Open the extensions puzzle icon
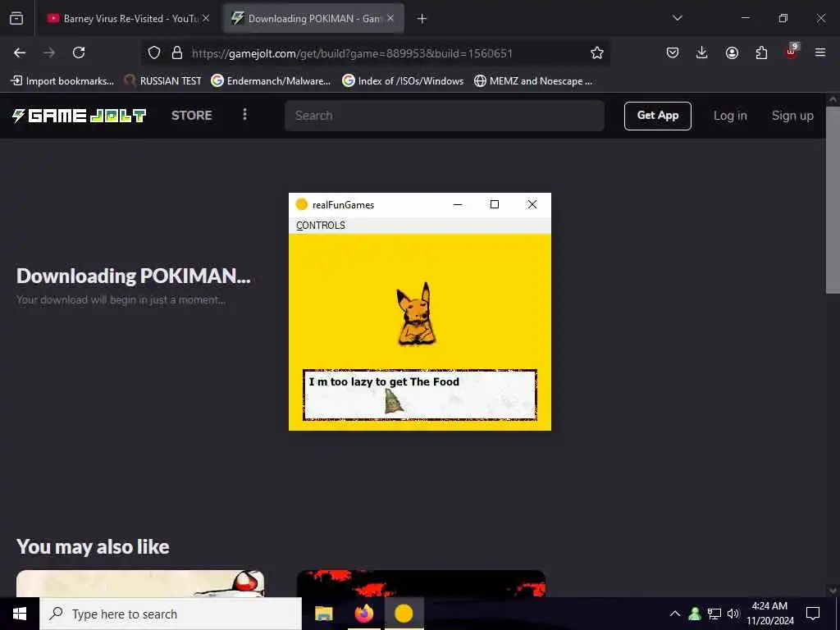This screenshot has height=630, width=840. click(x=761, y=52)
